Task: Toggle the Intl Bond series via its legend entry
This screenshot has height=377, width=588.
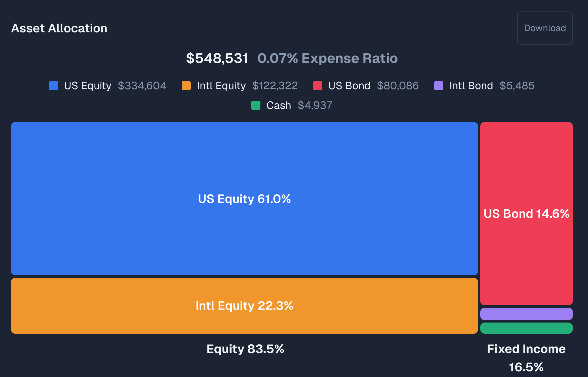Action: (471, 86)
